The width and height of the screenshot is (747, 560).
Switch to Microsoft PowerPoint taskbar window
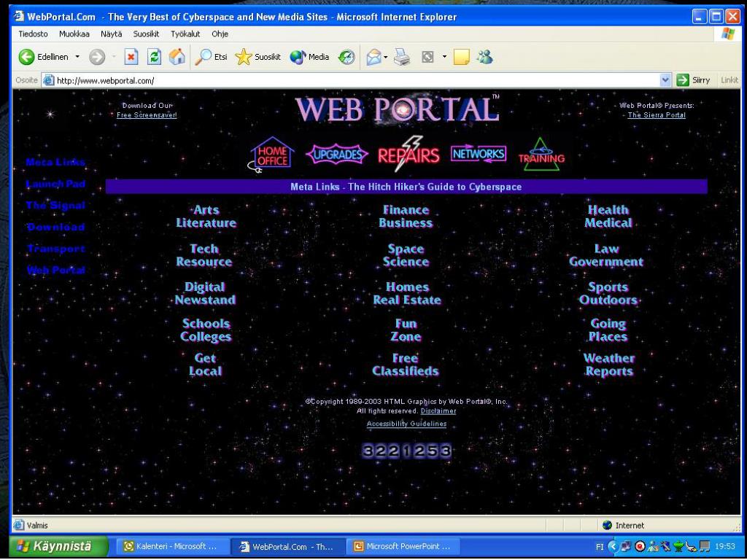coord(404,547)
